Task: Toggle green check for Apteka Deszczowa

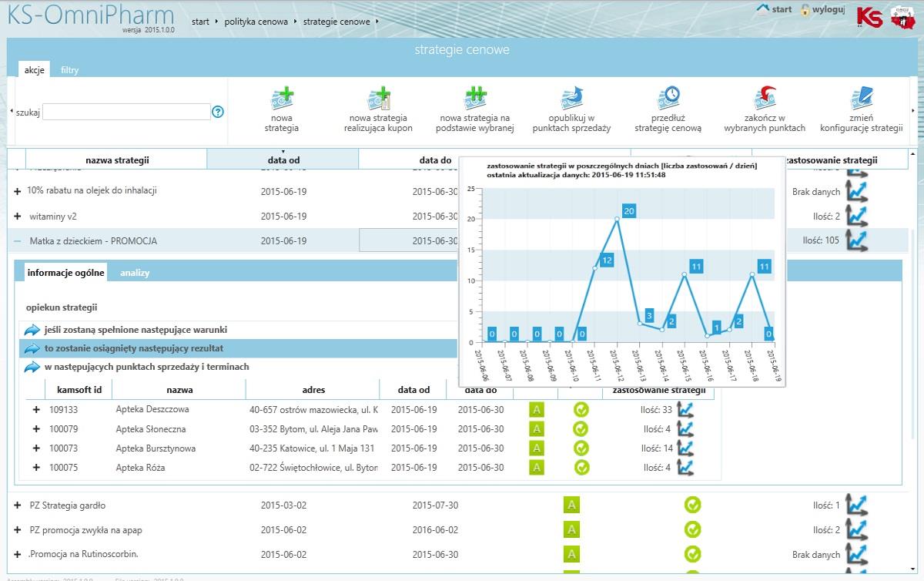Action: pos(581,409)
